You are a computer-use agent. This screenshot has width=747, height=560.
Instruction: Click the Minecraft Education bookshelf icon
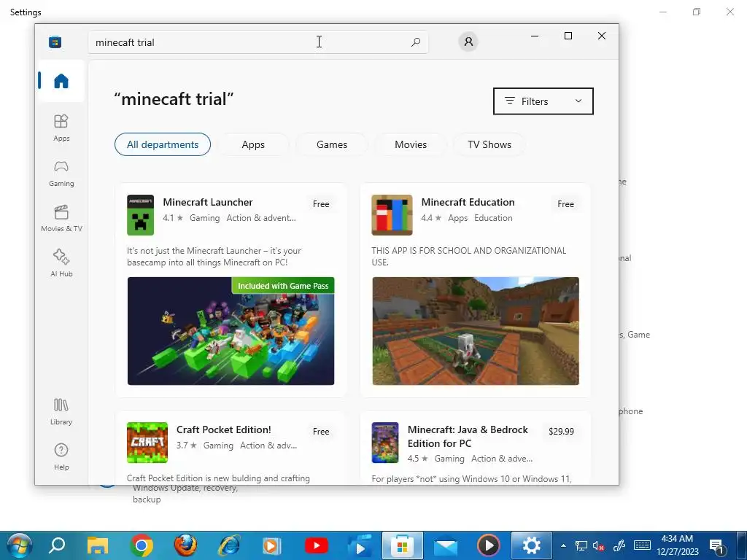pyautogui.click(x=392, y=215)
